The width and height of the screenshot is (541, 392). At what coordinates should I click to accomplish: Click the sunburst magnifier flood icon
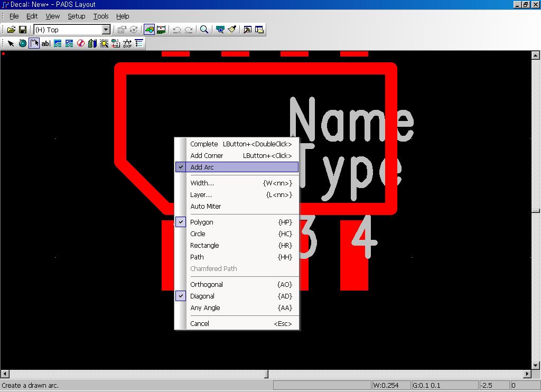(x=104, y=43)
